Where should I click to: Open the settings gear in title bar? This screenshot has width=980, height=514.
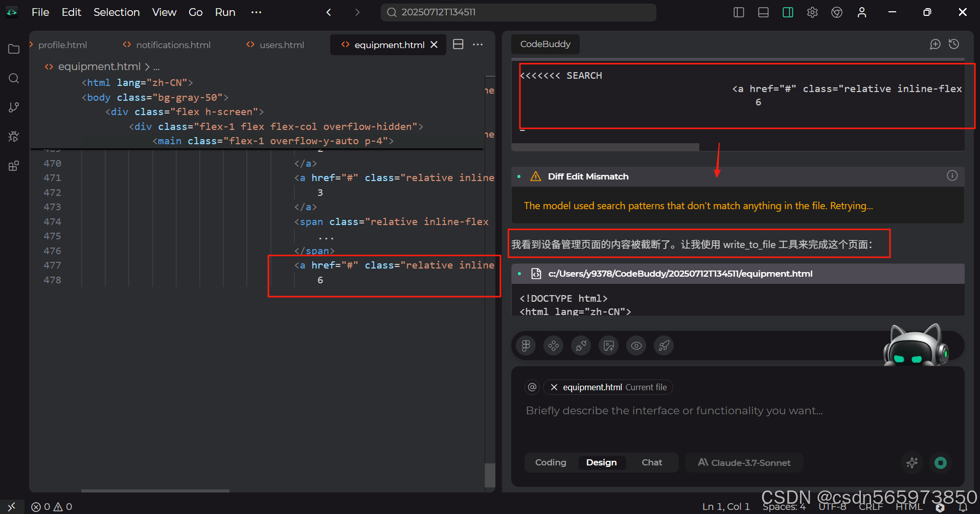click(812, 12)
